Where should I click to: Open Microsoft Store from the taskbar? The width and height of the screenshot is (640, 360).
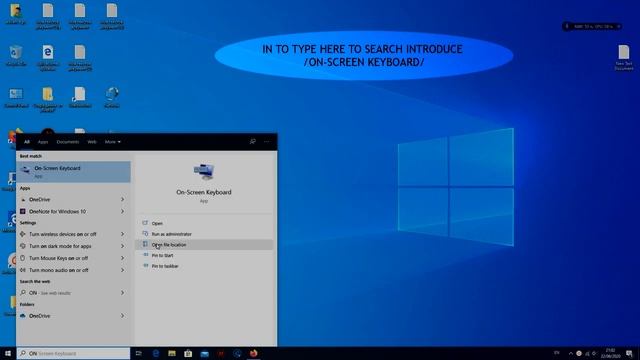click(188, 353)
